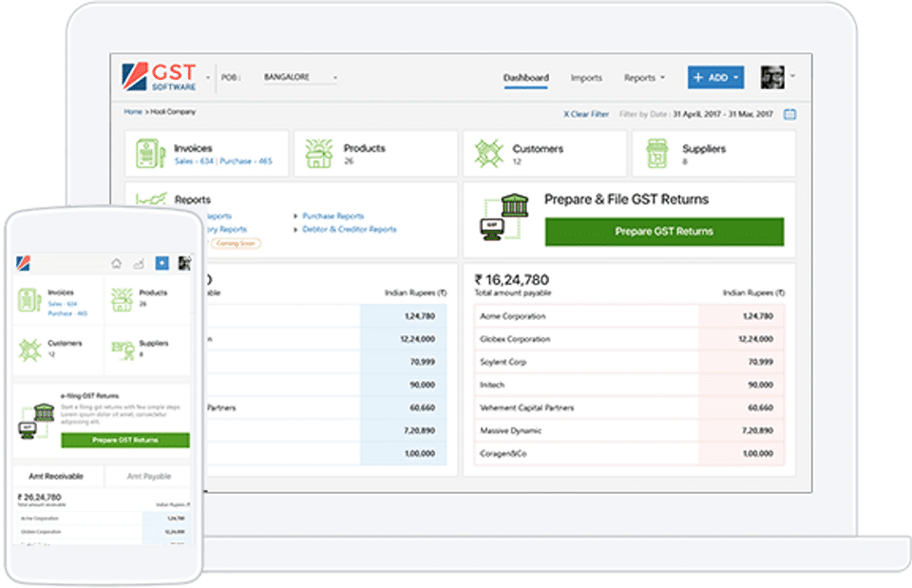Viewport: 912px width, 588px height.
Task: Switch to the Dashboard tab
Action: (525, 77)
